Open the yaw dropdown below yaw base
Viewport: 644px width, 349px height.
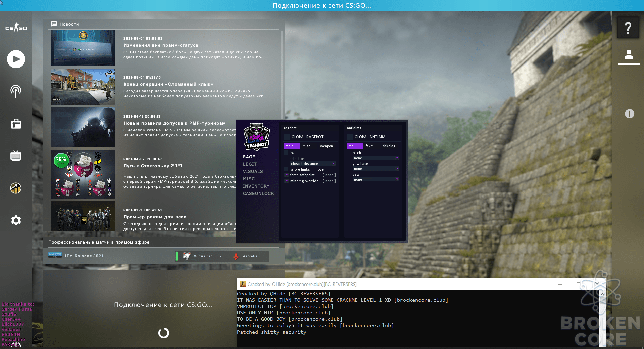pyautogui.click(x=376, y=179)
